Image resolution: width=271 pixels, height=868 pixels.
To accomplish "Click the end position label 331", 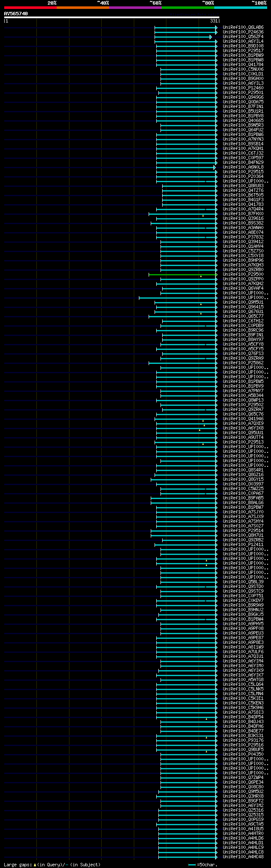I will pos(214,21).
